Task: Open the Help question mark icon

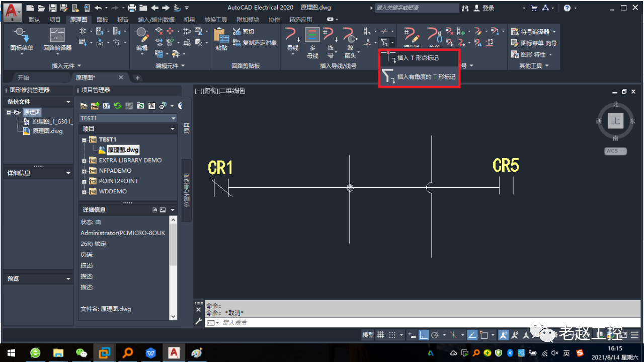Action: click(x=567, y=8)
